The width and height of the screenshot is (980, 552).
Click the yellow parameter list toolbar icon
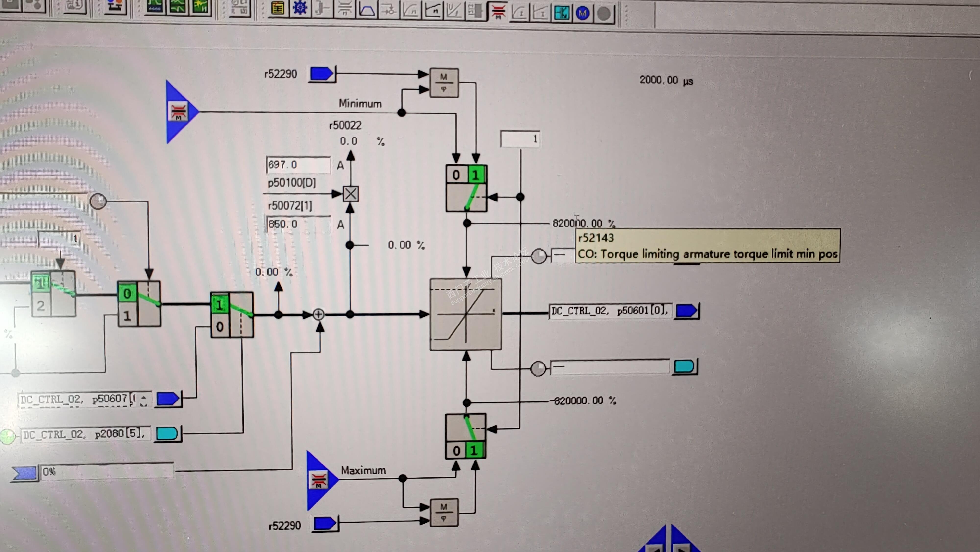click(x=278, y=8)
